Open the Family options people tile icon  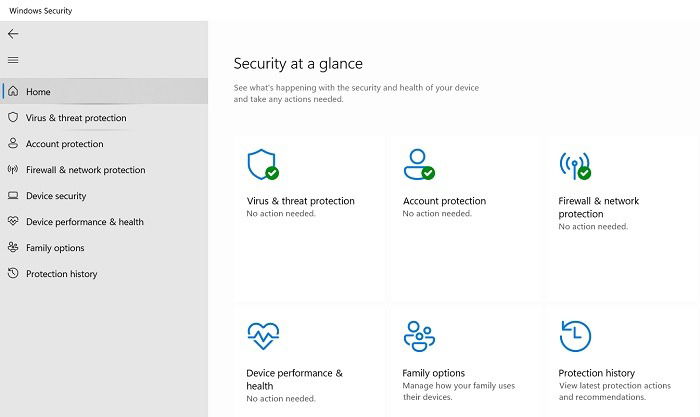click(x=419, y=336)
